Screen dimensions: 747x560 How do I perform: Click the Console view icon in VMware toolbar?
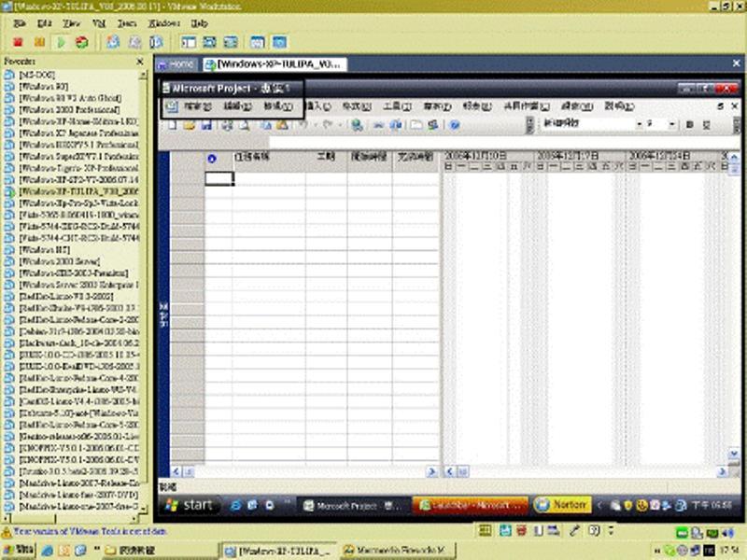coord(279,42)
